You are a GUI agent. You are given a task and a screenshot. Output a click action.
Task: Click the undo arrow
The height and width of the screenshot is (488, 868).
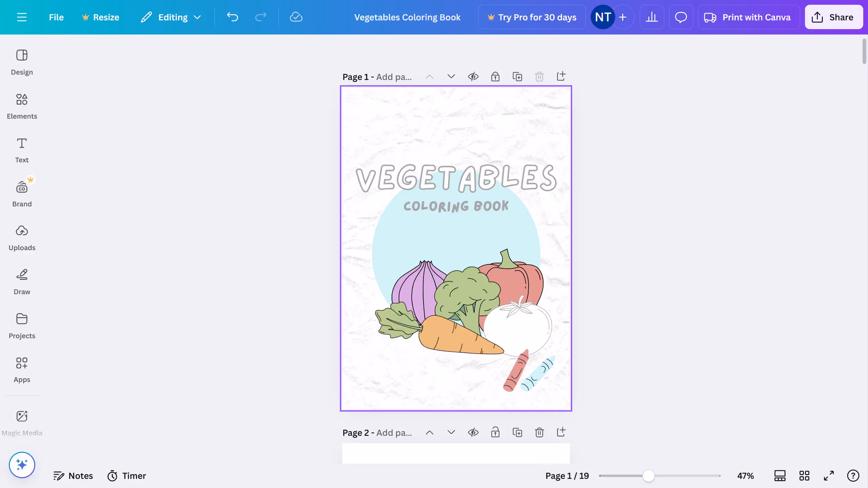(233, 17)
